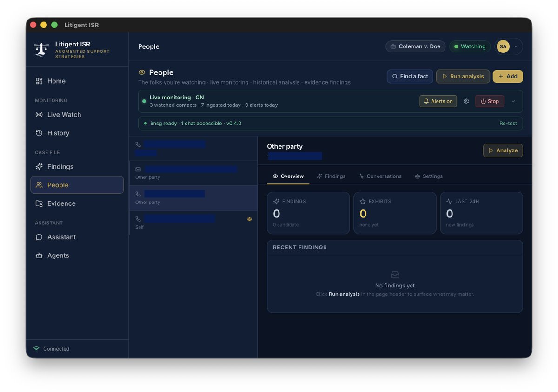Screen dimensions: 558x392
Task: Click the Findings stat card
Action: point(308,213)
